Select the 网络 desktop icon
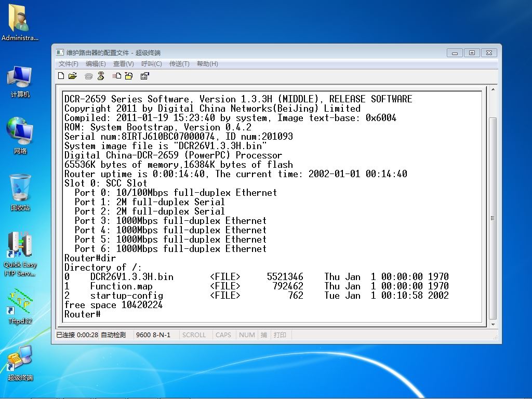 (x=20, y=136)
